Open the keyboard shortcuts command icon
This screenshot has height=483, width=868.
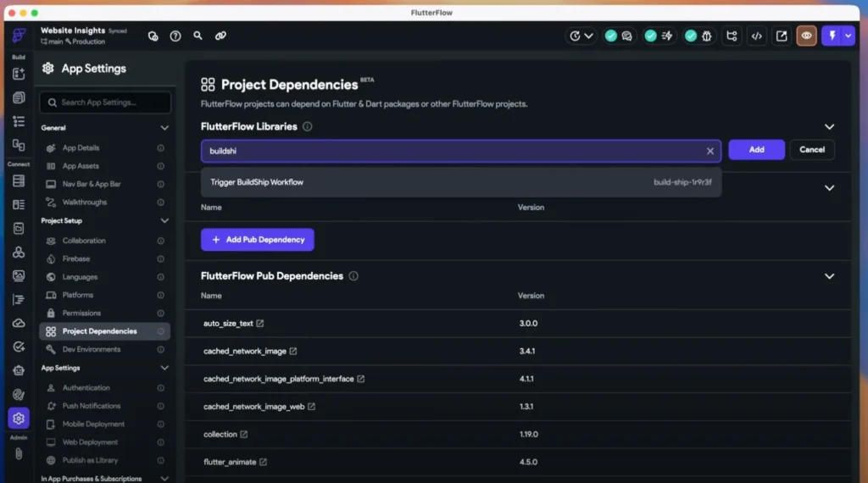coord(153,36)
